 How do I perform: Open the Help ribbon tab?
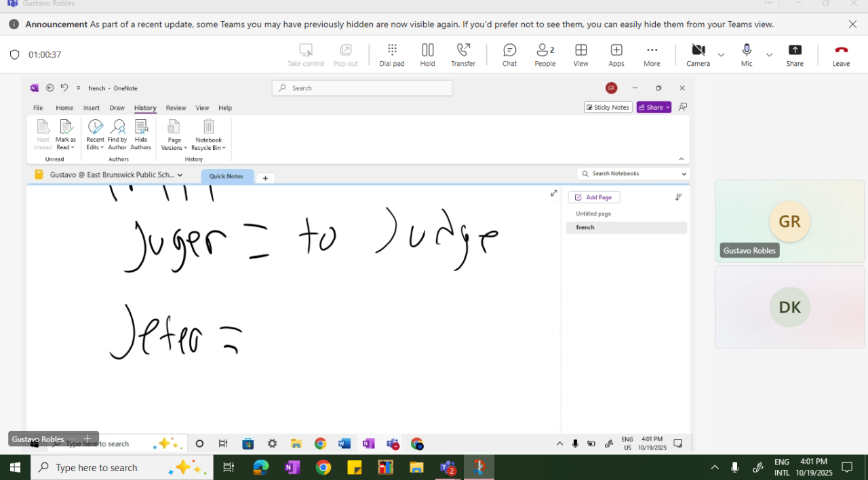tap(225, 108)
